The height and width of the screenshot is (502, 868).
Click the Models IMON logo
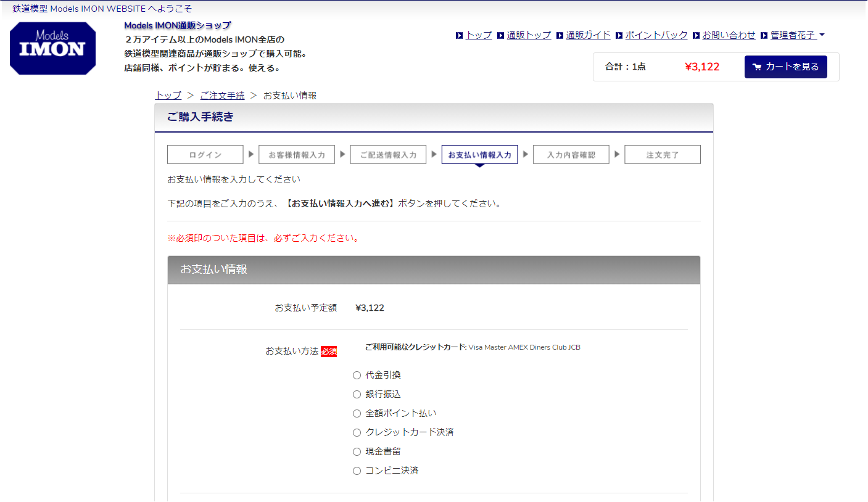pos(52,49)
